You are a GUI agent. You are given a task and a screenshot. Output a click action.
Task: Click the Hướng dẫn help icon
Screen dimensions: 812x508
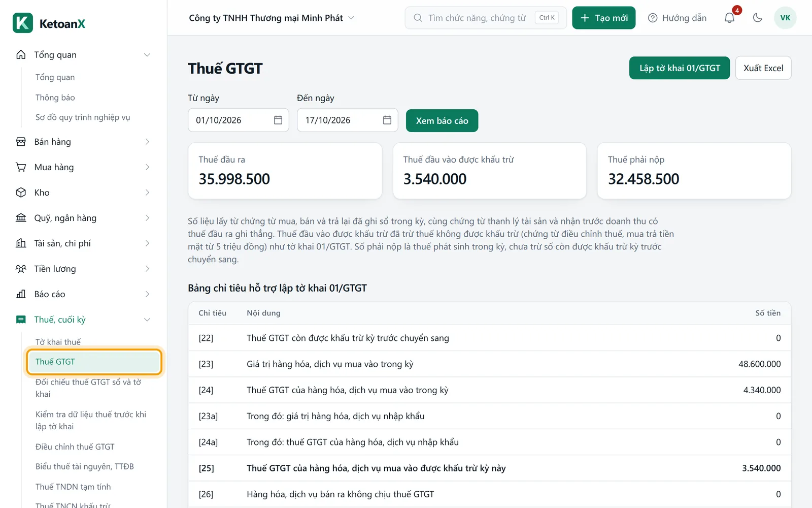653,18
